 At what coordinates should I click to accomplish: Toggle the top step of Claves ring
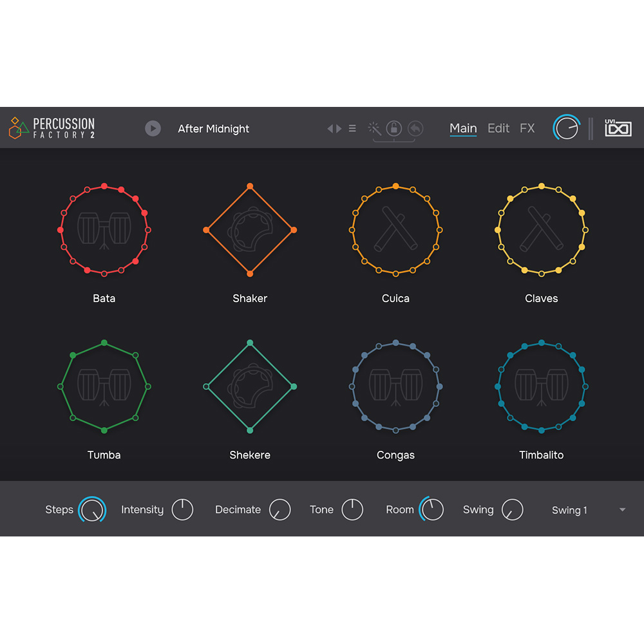coord(542,186)
